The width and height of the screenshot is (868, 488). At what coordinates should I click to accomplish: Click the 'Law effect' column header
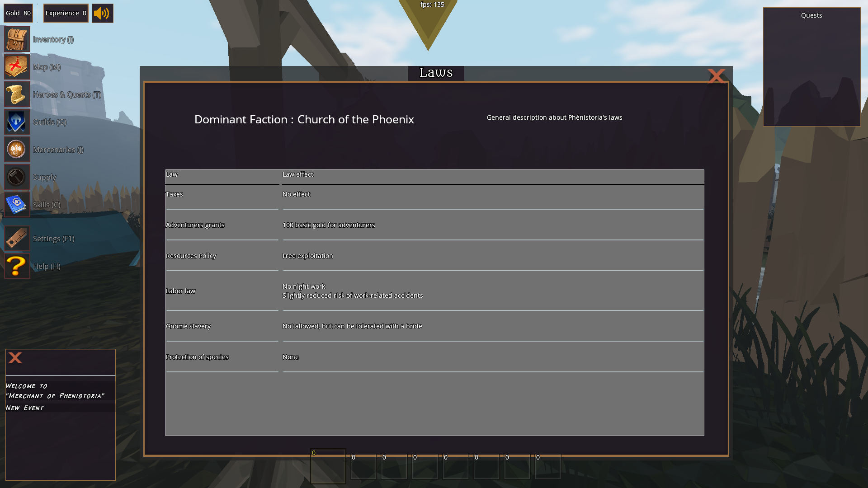(x=297, y=174)
